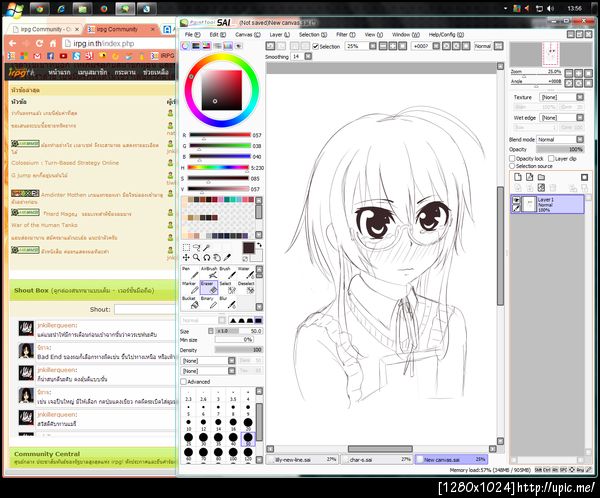
Task: Pick the Water brush tool
Action: [246, 273]
